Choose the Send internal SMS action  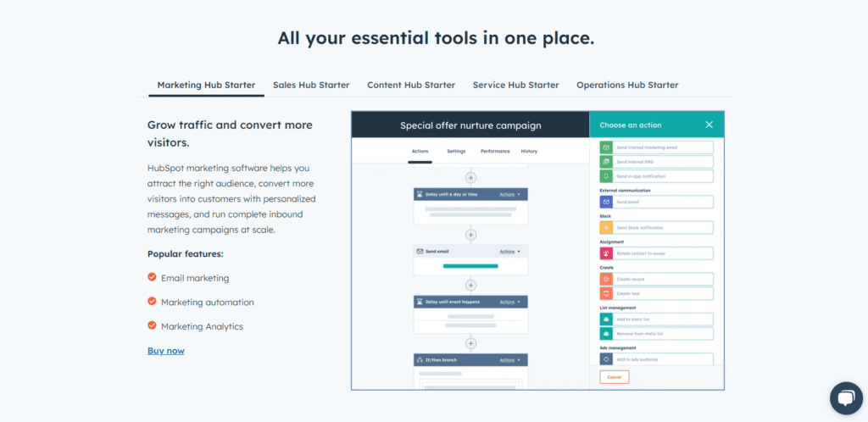(657, 162)
